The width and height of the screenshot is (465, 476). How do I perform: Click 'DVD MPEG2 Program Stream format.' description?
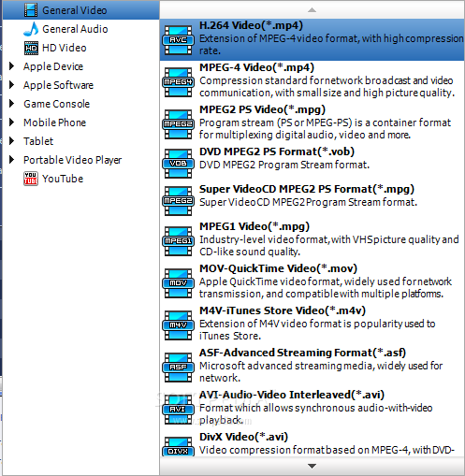point(284,165)
